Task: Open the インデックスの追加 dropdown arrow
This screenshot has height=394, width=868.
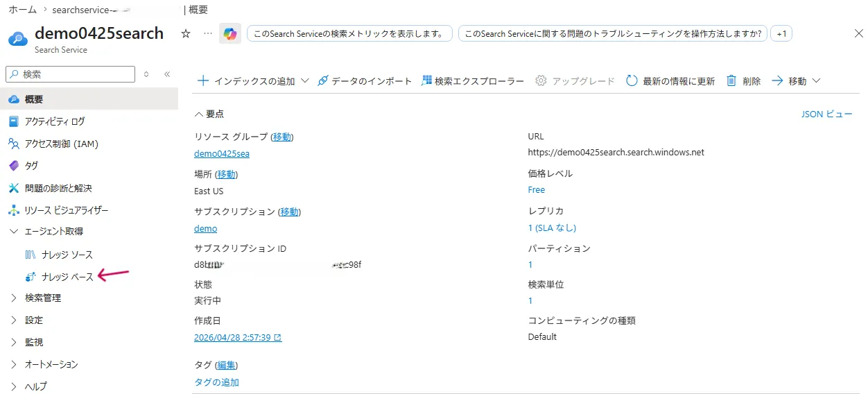Action: (x=305, y=81)
